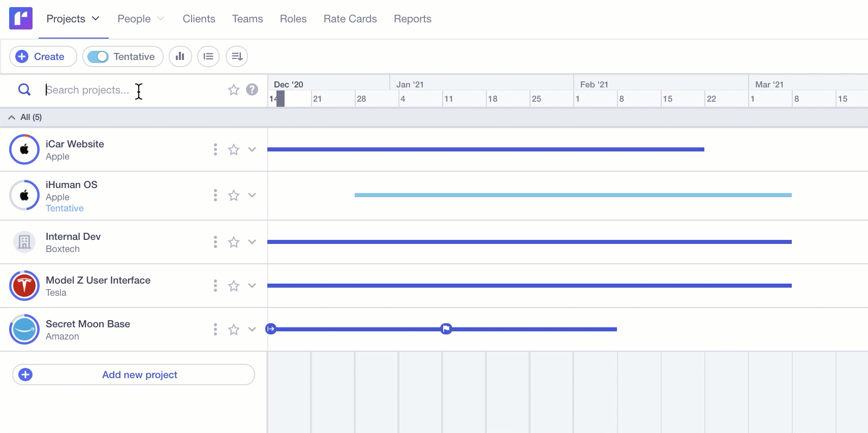Open three-dot menu for Internal Dev
This screenshot has height=433, width=868.
pyautogui.click(x=215, y=242)
